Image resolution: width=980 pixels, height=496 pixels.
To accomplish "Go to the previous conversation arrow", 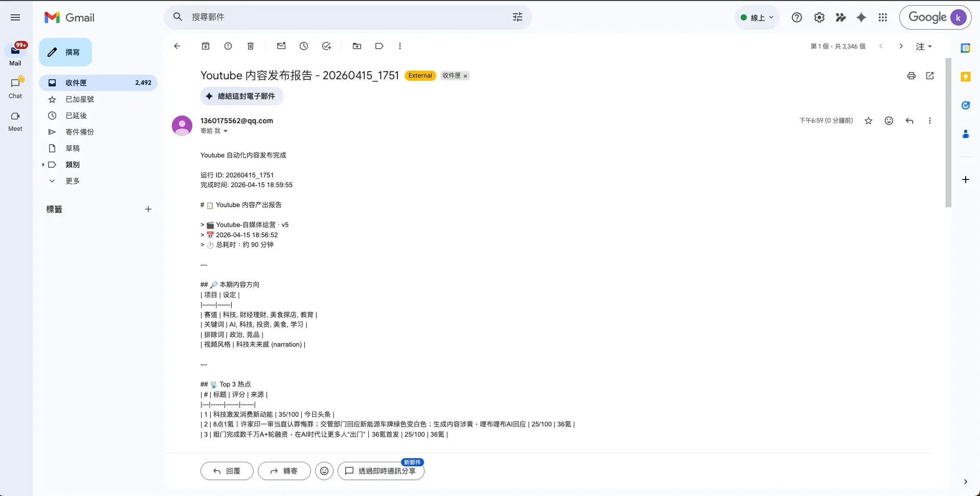I will point(881,46).
